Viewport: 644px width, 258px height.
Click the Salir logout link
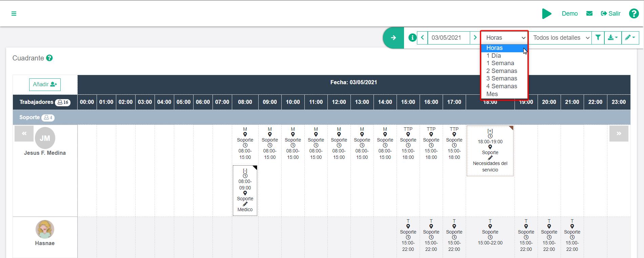[611, 14]
